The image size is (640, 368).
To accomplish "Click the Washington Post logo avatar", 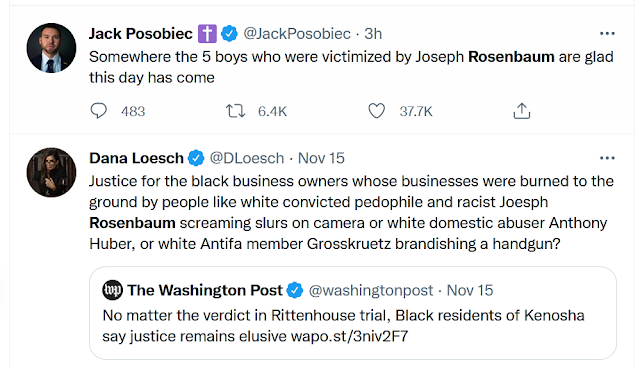I will click(112, 290).
